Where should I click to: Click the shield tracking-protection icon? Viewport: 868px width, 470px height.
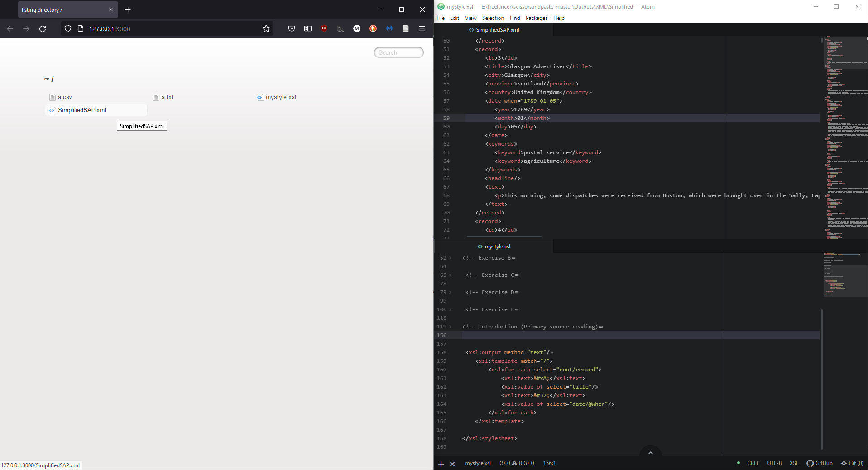coord(67,28)
